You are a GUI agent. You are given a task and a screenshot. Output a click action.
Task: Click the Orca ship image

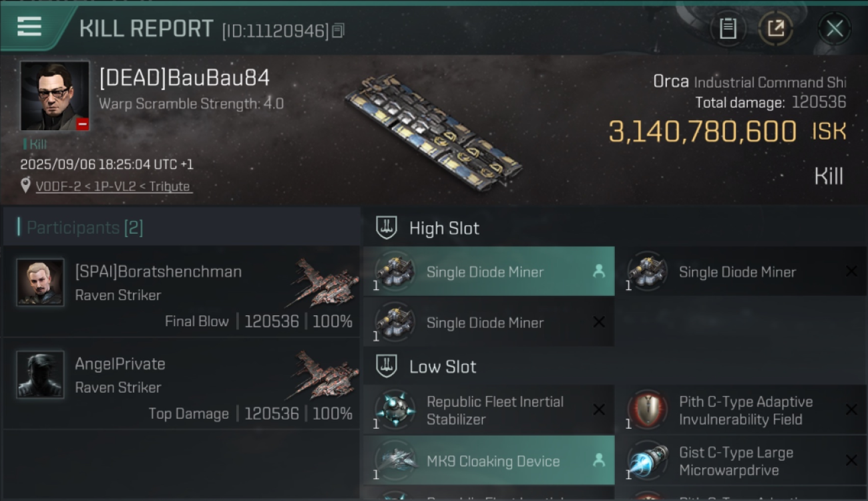(434, 128)
